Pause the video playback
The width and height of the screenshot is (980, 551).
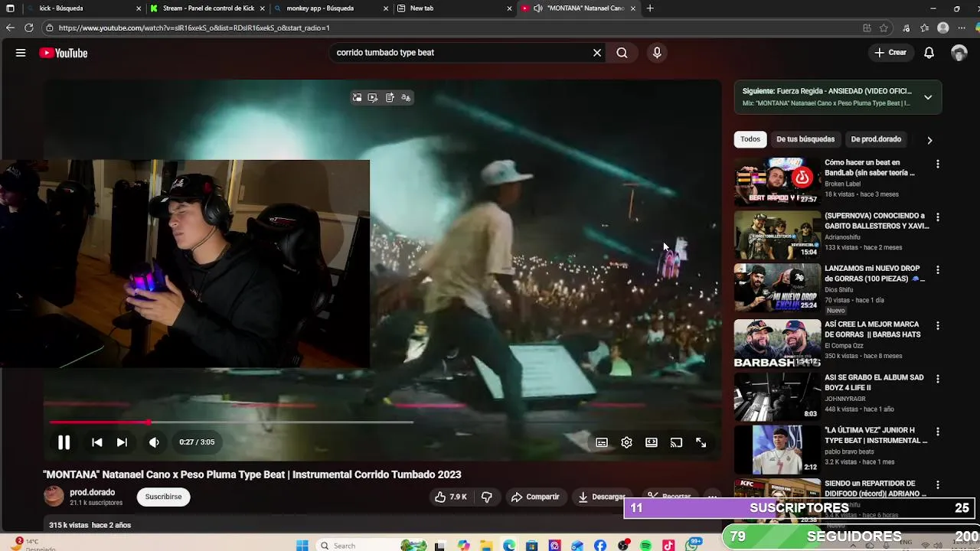click(x=64, y=442)
